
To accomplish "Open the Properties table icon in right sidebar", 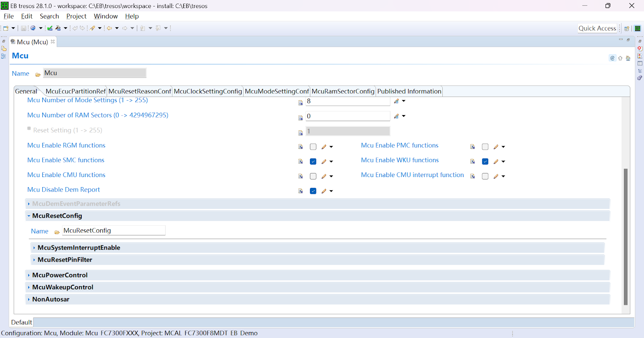I will point(640,64).
